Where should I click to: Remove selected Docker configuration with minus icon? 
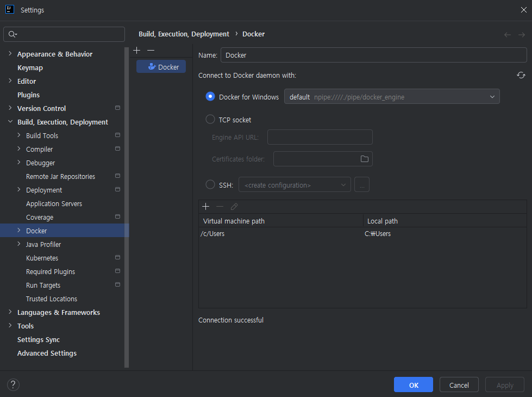click(151, 50)
